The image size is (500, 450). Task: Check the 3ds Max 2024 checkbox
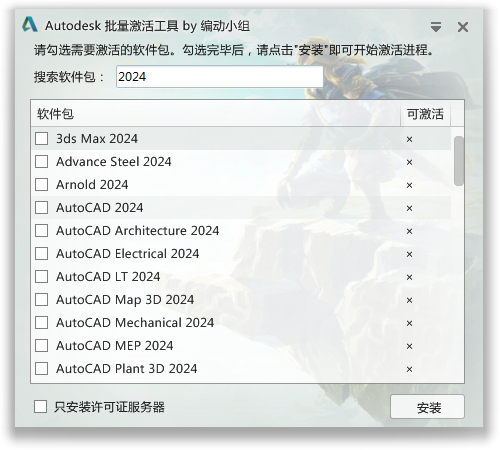click(x=41, y=138)
